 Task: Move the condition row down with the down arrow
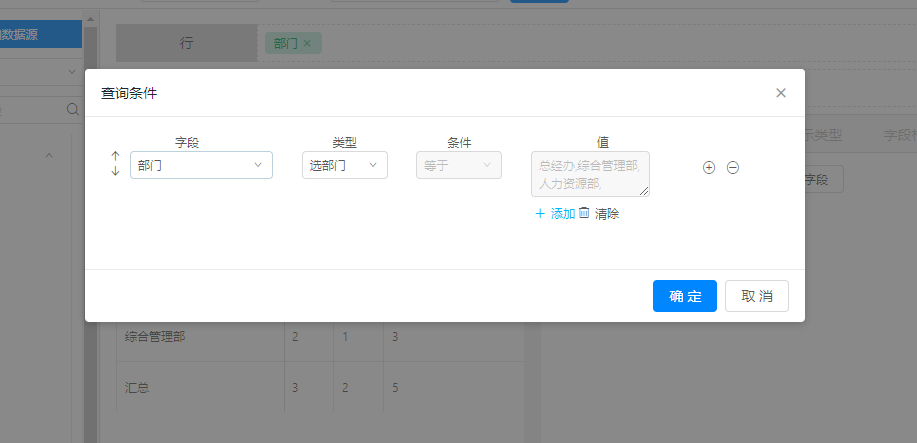(x=115, y=171)
